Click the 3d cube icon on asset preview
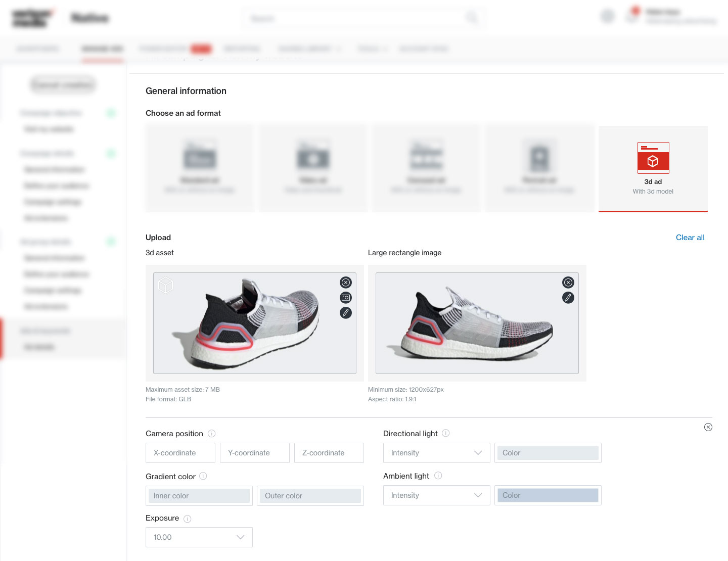Image resolution: width=728 pixels, height=561 pixels. (x=166, y=285)
